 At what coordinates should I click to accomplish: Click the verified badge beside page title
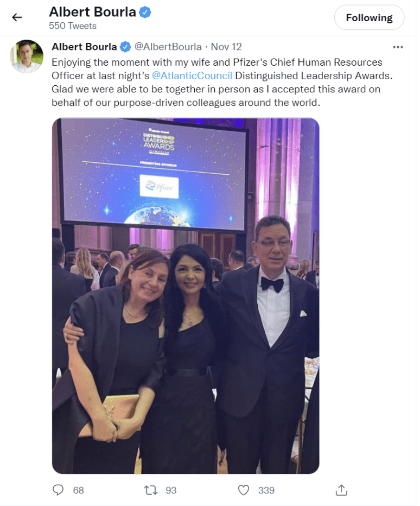145,12
